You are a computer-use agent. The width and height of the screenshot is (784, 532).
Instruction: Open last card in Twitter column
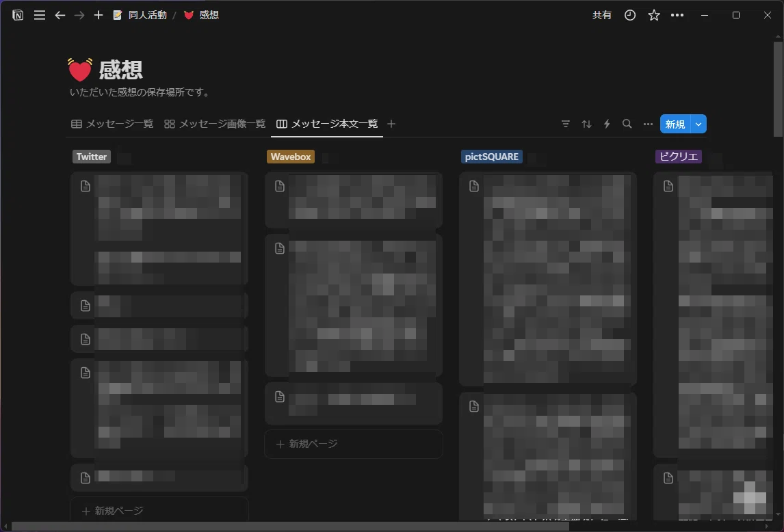pos(159,477)
